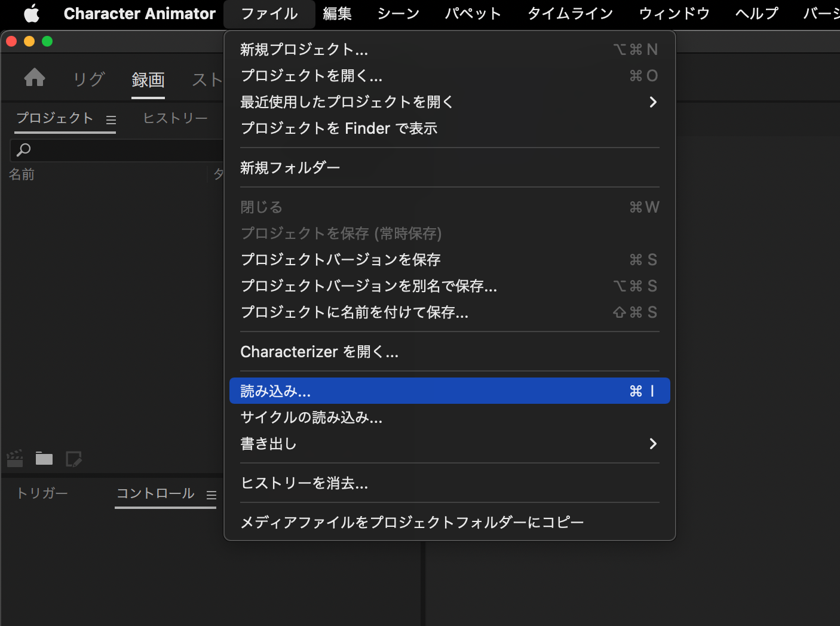Click the edit-original pencil icon
840x626 pixels.
tap(73, 459)
